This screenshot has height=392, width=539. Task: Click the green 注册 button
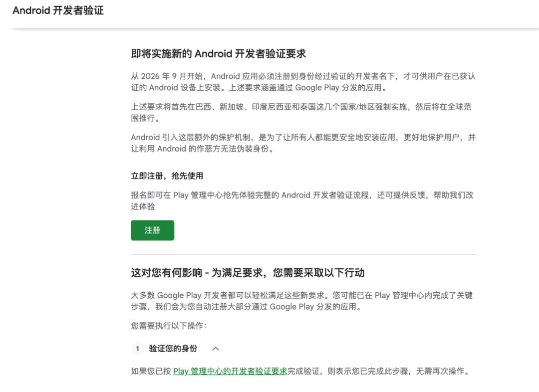pyautogui.click(x=152, y=230)
